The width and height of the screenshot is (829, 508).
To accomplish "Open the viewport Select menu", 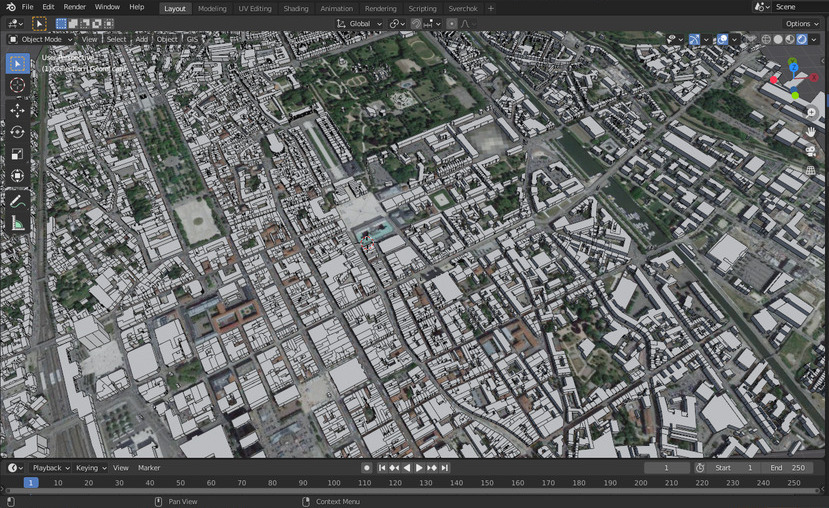I will click(116, 40).
